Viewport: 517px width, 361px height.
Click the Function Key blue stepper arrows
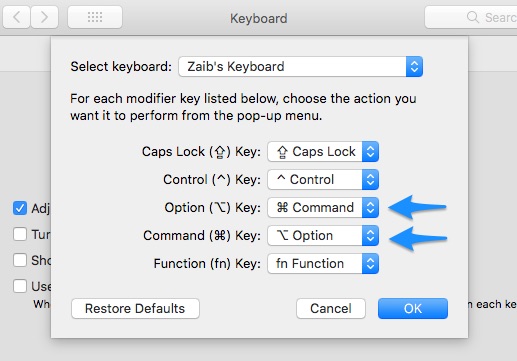tap(370, 264)
